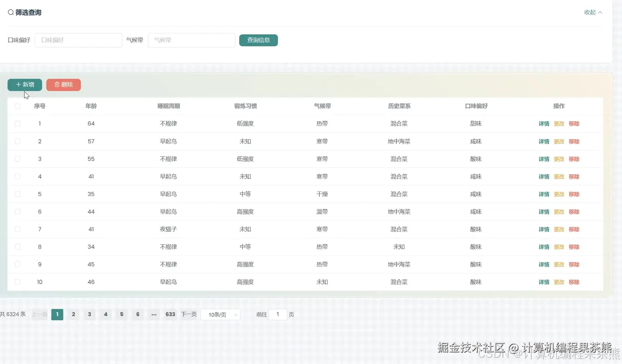Click 更改 on the row with age 57
The width and height of the screenshot is (622, 364).
tap(559, 141)
